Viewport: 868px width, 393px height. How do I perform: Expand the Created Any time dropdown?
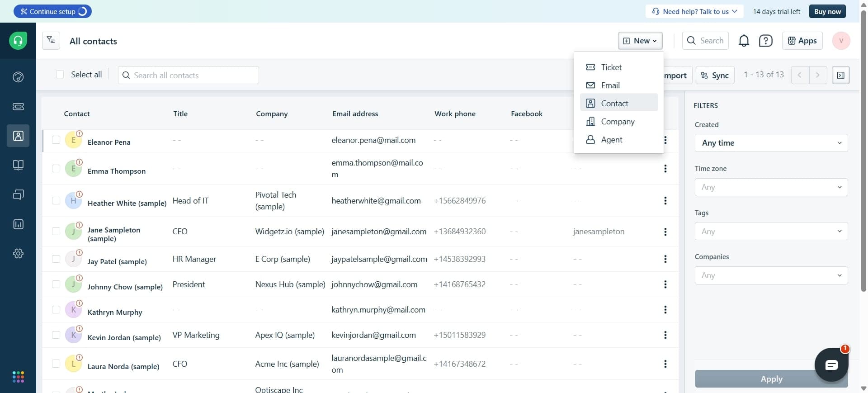(771, 143)
